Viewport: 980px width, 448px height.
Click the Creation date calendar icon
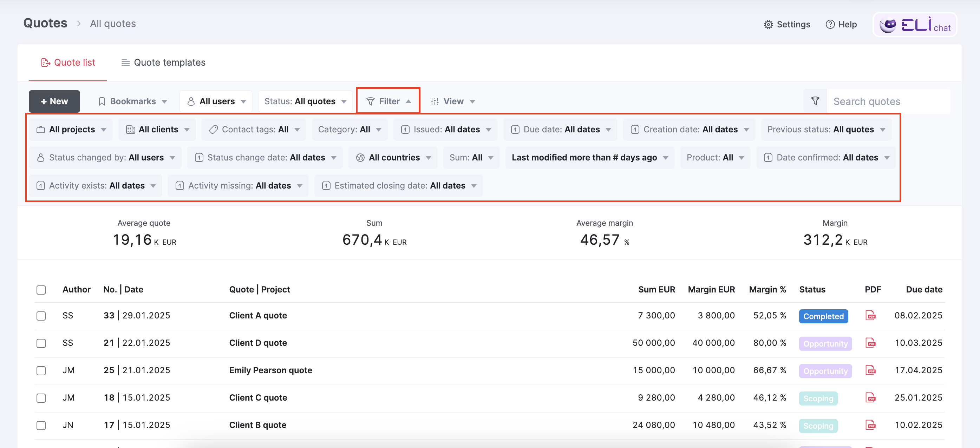tap(635, 130)
